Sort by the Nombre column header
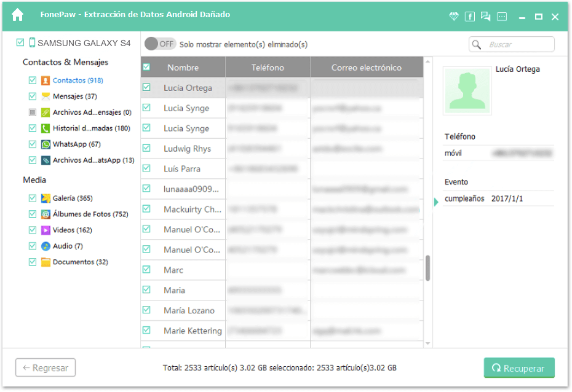572x392 pixels. (x=183, y=68)
